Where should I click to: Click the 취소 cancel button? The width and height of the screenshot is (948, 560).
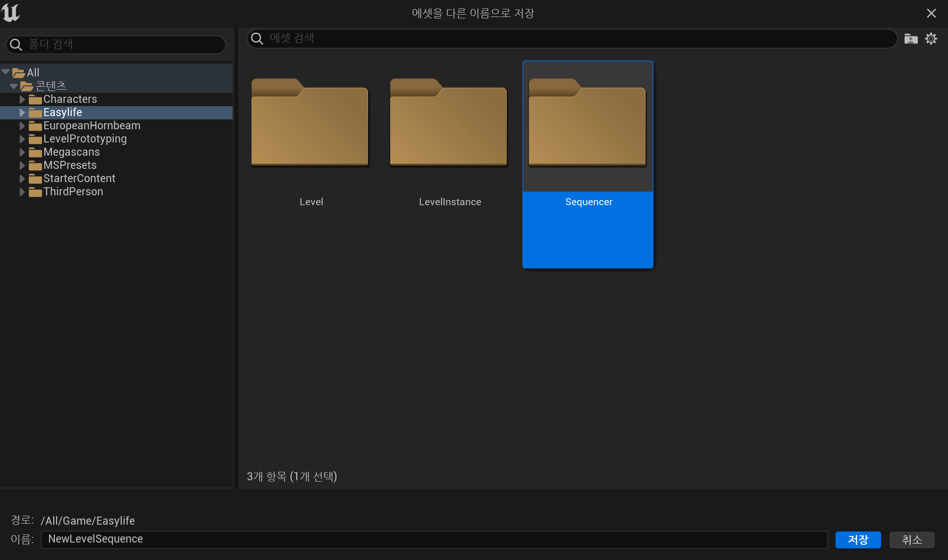pyautogui.click(x=911, y=539)
